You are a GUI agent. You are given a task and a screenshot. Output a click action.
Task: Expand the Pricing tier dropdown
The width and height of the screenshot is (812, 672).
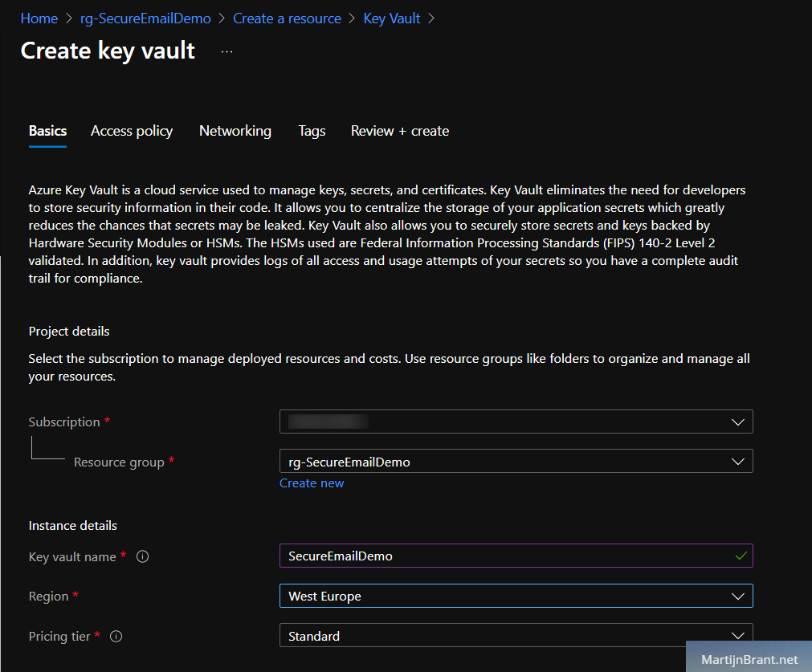click(x=516, y=635)
